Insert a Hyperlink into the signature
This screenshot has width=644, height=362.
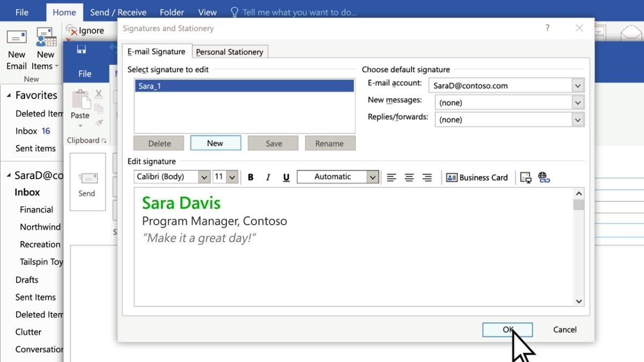[x=542, y=177]
